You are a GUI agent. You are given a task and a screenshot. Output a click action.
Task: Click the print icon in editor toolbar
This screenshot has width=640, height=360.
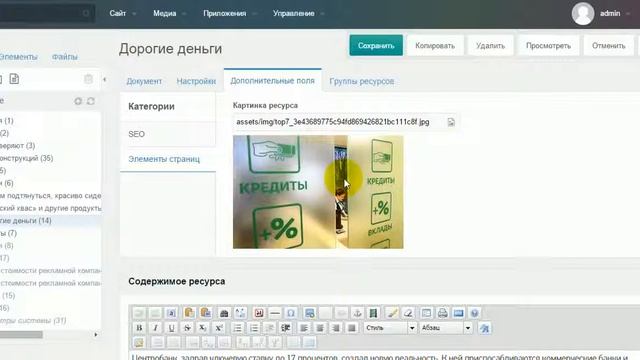coord(442,313)
